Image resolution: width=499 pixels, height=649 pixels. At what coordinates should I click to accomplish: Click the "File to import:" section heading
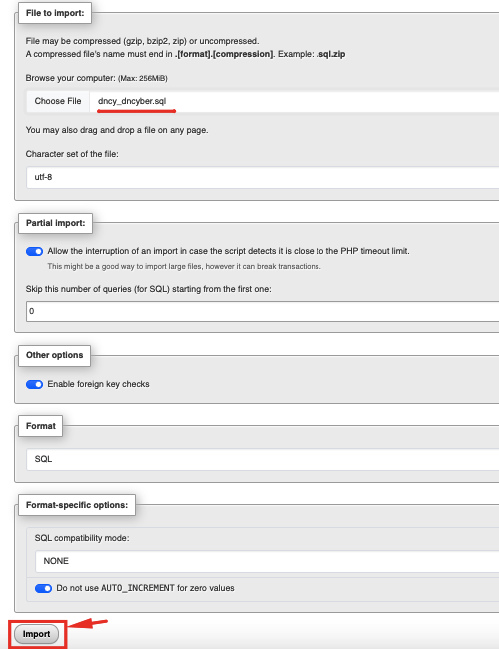(x=55, y=13)
